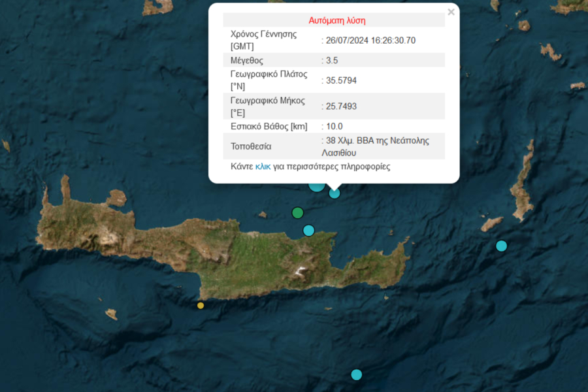The height and width of the screenshot is (392, 588).
Task: Click the cyan marker under the popup pointer
Action: [x=335, y=193]
